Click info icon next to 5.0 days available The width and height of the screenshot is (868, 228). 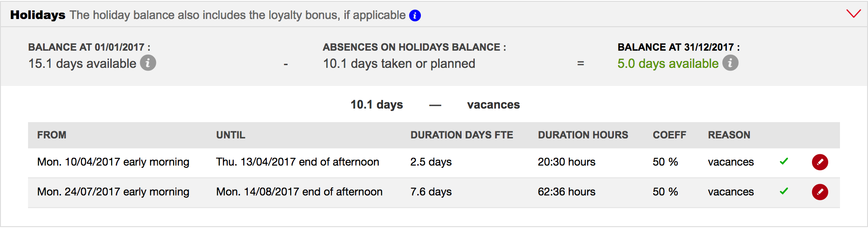pyautogui.click(x=730, y=63)
